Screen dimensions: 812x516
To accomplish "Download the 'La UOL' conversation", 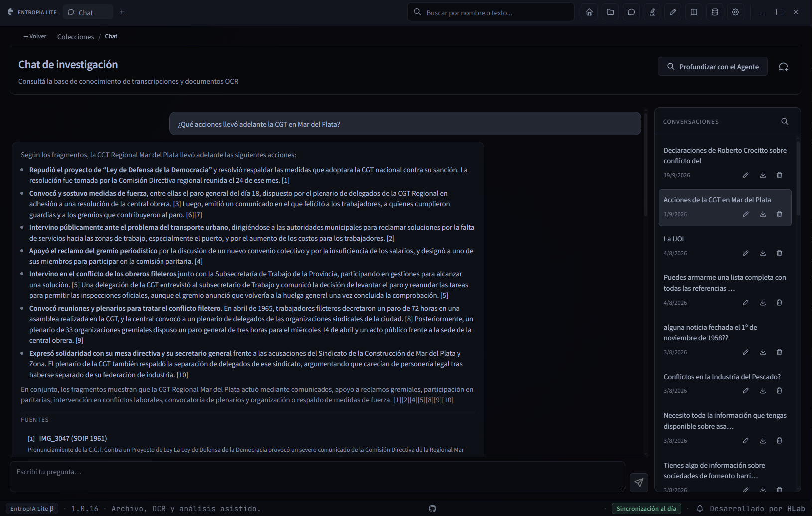I will 763,253.
